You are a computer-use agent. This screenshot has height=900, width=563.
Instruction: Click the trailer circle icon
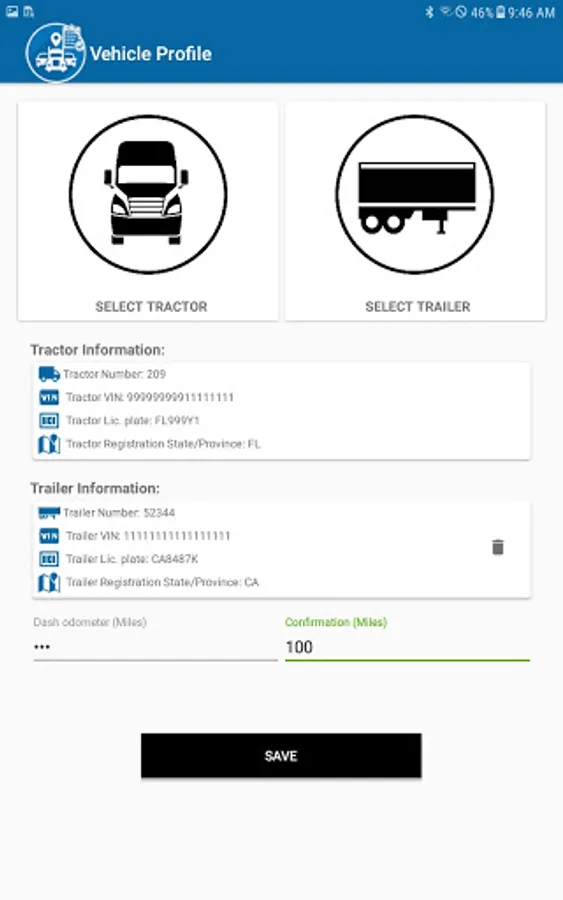click(x=414, y=195)
